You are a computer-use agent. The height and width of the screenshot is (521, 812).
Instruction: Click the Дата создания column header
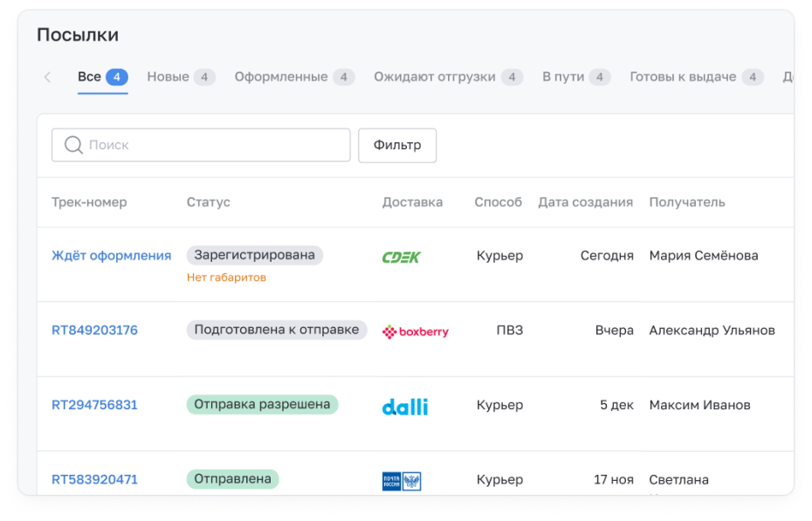pos(585,202)
